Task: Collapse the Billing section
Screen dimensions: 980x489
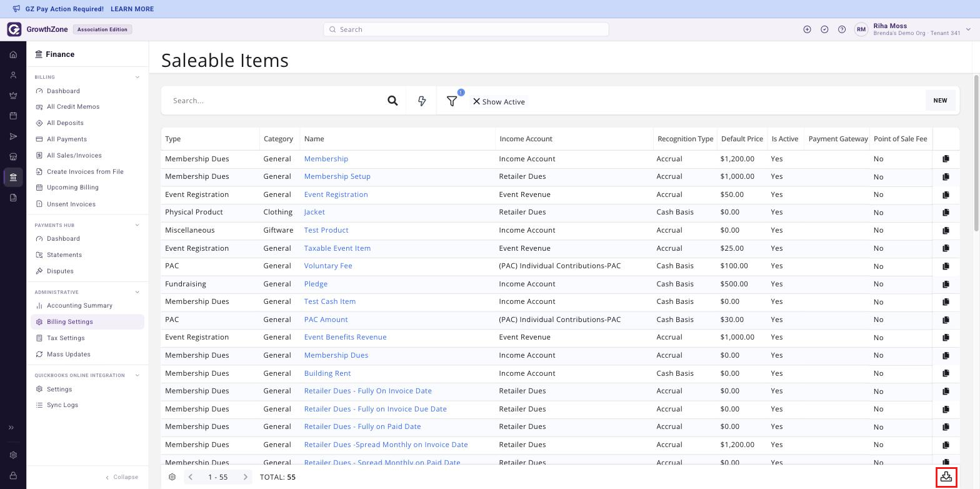Action: point(137,78)
